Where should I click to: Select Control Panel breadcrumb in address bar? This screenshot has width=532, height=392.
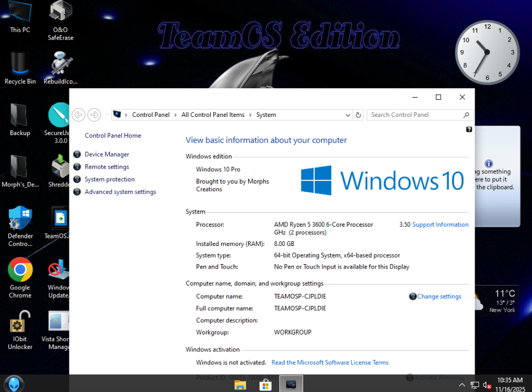tap(151, 115)
